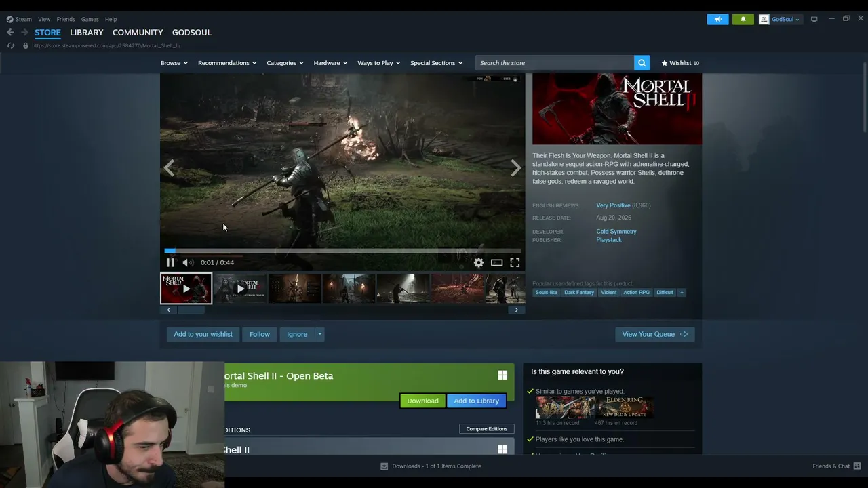Open Wishlist star link

tap(680, 63)
